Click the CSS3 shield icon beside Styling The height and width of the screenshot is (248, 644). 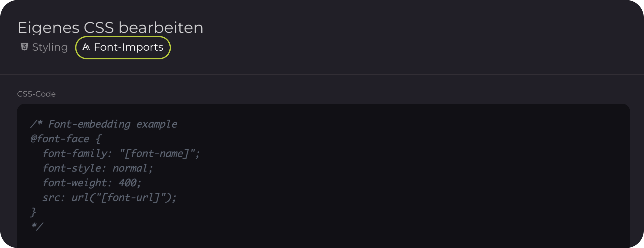[24, 47]
